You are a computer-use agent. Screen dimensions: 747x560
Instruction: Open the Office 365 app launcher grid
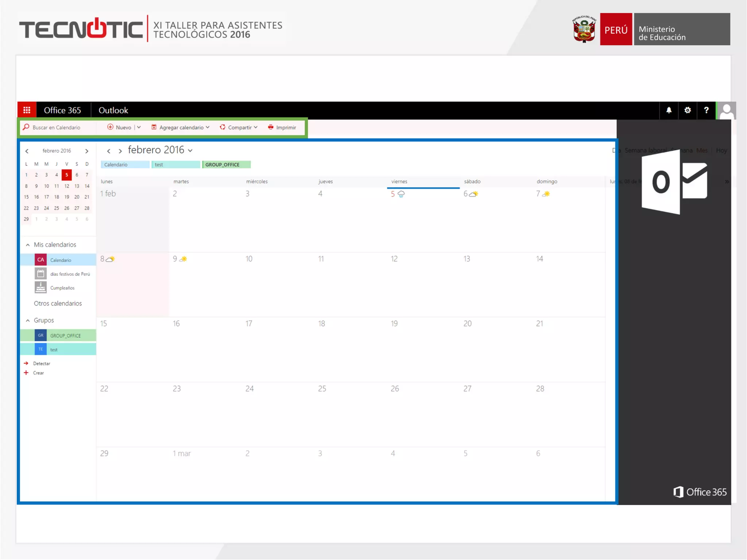27,110
